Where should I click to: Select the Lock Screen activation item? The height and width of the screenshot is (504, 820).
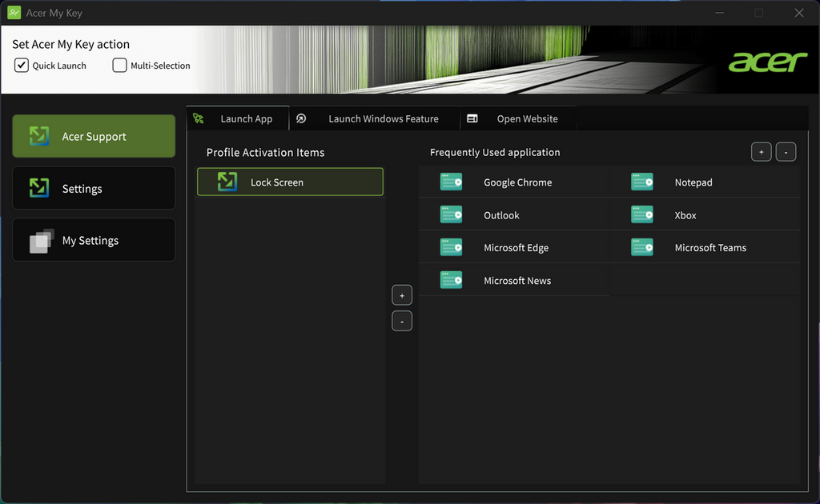coord(290,182)
